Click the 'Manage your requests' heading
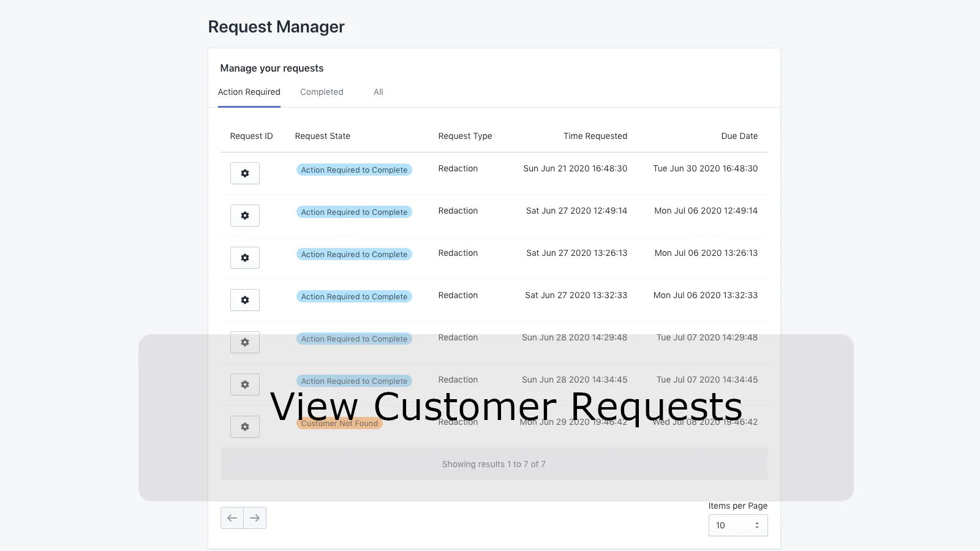 [272, 68]
